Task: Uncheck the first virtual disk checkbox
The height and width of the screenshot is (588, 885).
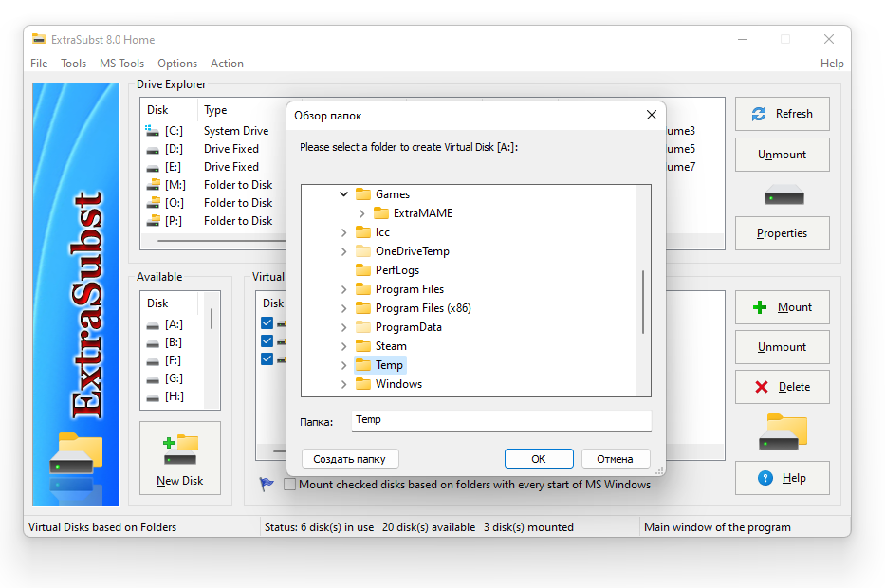Action: click(267, 323)
